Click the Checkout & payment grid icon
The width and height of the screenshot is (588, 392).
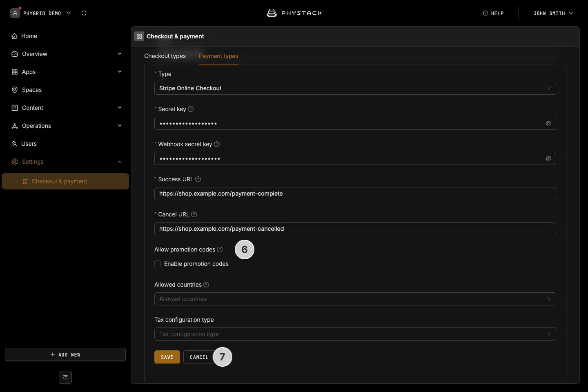click(139, 36)
